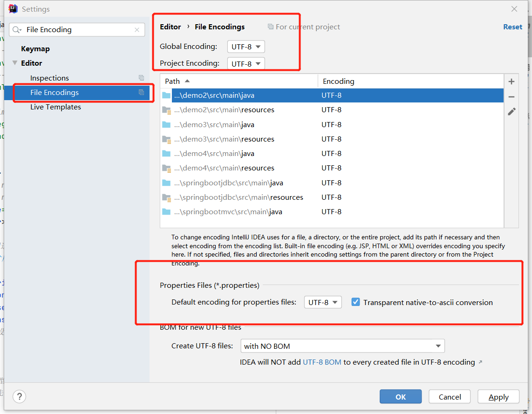Click the folder icon for springbootjdbc resources
The image size is (532, 414).
(166, 197)
